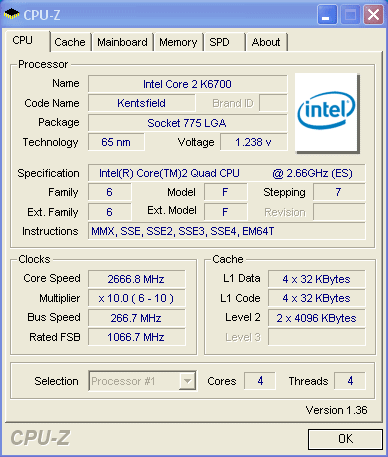Click the Threads value 4
This screenshot has width=388, height=457.
[350, 381]
